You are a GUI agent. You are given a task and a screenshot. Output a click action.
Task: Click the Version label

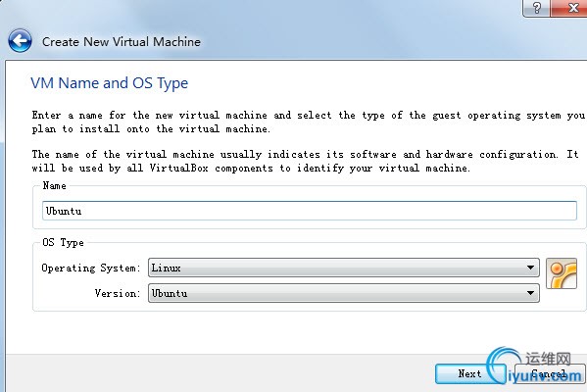[x=118, y=293]
